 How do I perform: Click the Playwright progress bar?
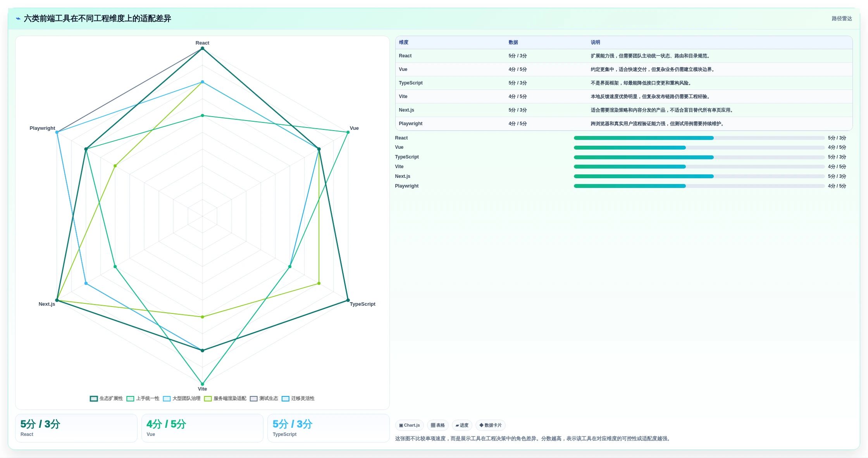tap(699, 186)
